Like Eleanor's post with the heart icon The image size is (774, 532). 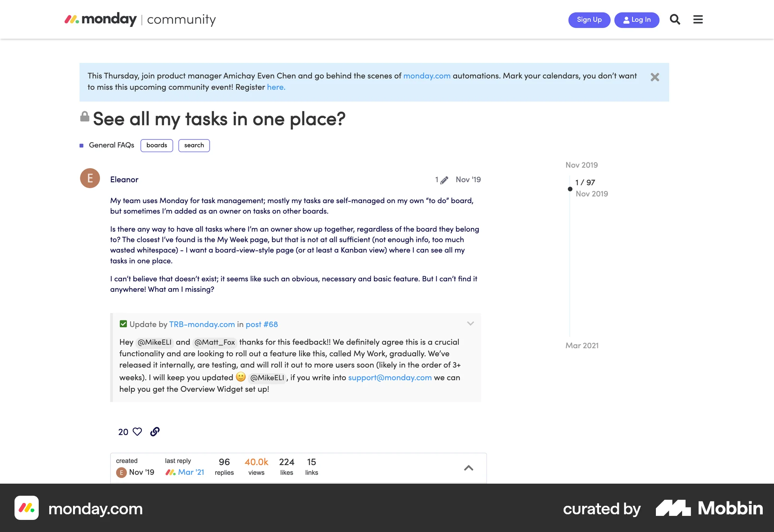pos(137,432)
